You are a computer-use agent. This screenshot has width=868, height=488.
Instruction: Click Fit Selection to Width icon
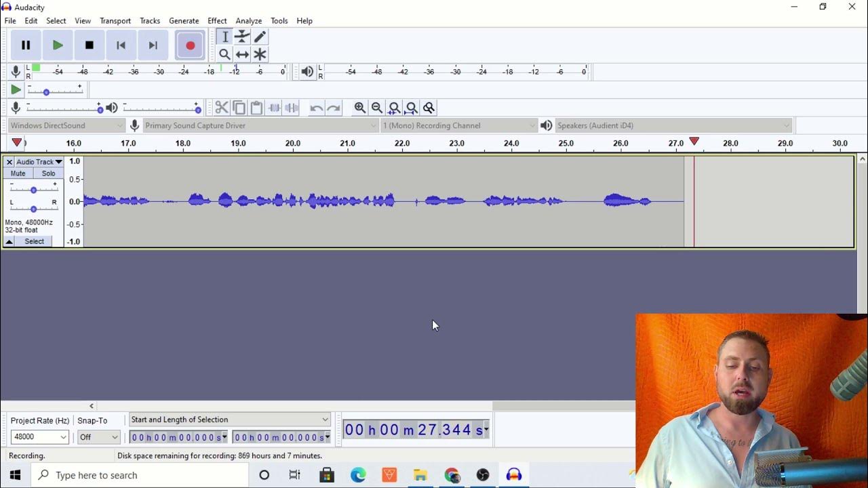pos(394,108)
